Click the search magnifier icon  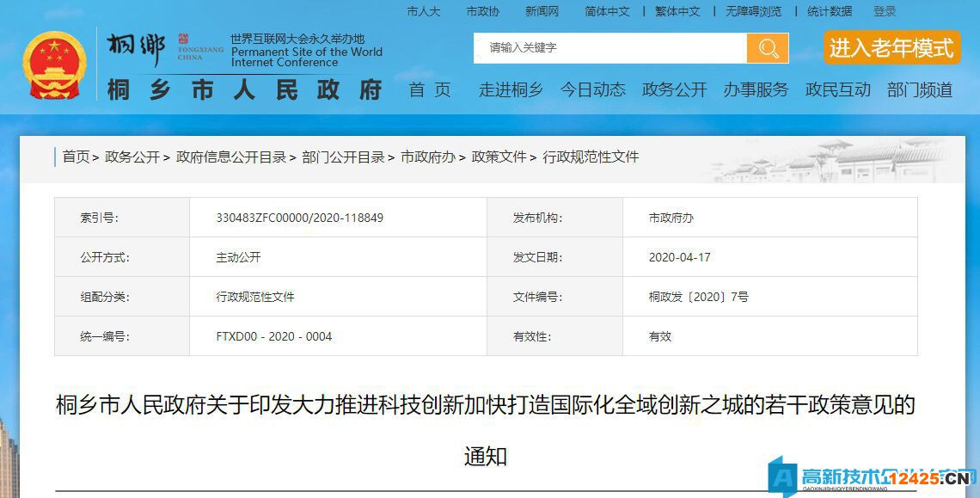tap(768, 48)
